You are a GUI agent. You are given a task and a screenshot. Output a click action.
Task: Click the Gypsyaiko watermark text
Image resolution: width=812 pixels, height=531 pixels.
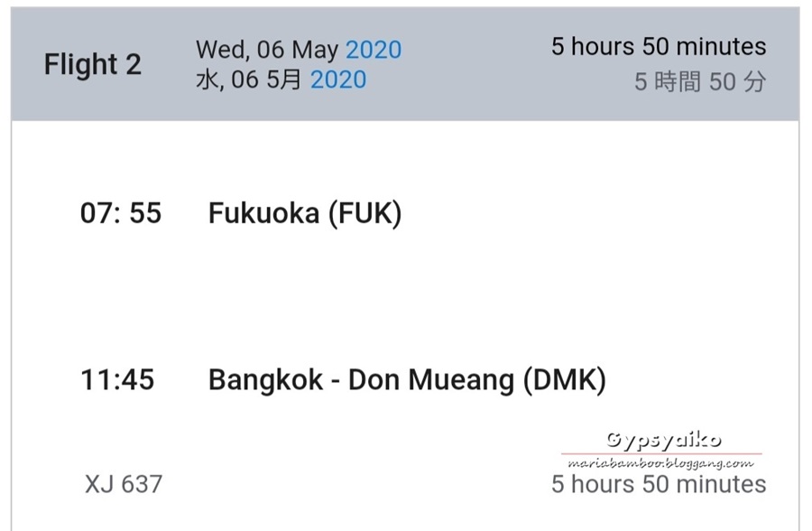pos(663,441)
